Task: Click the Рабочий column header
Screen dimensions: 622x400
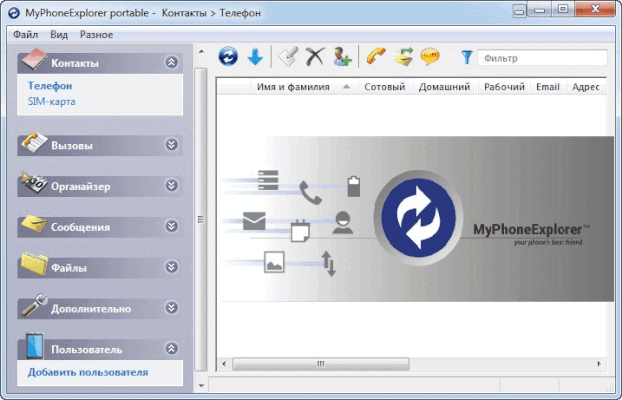Action: (x=504, y=87)
